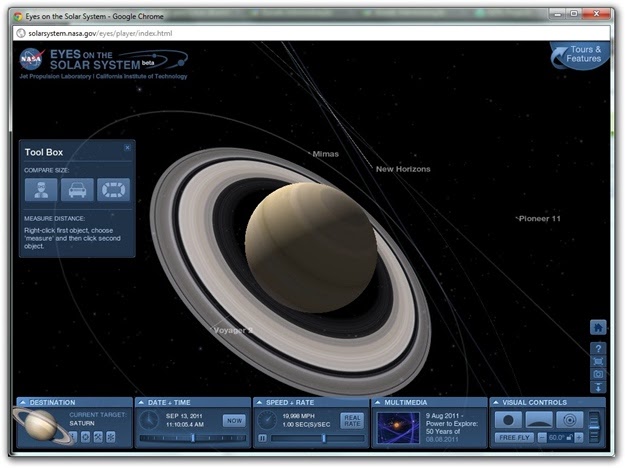Select the Voyager 2 label
Image resolution: width=625 pixels, height=468 pixels.
coord(233,330)
